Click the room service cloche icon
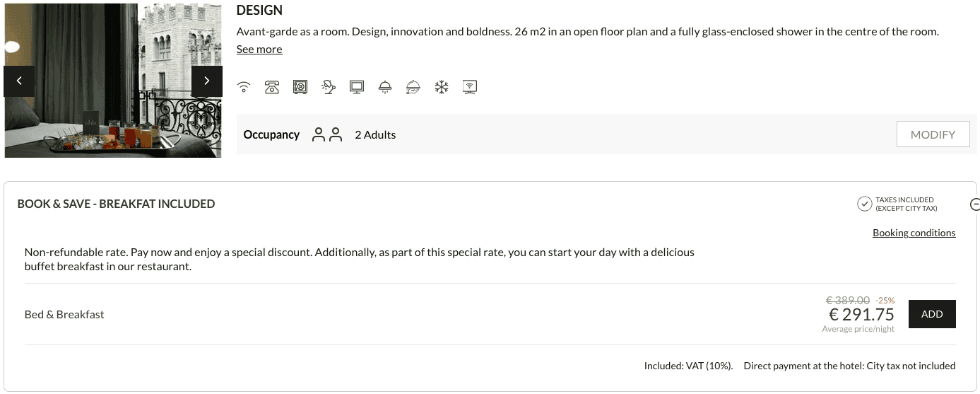Viewport: 980px width, 394px height. (413, 87)
